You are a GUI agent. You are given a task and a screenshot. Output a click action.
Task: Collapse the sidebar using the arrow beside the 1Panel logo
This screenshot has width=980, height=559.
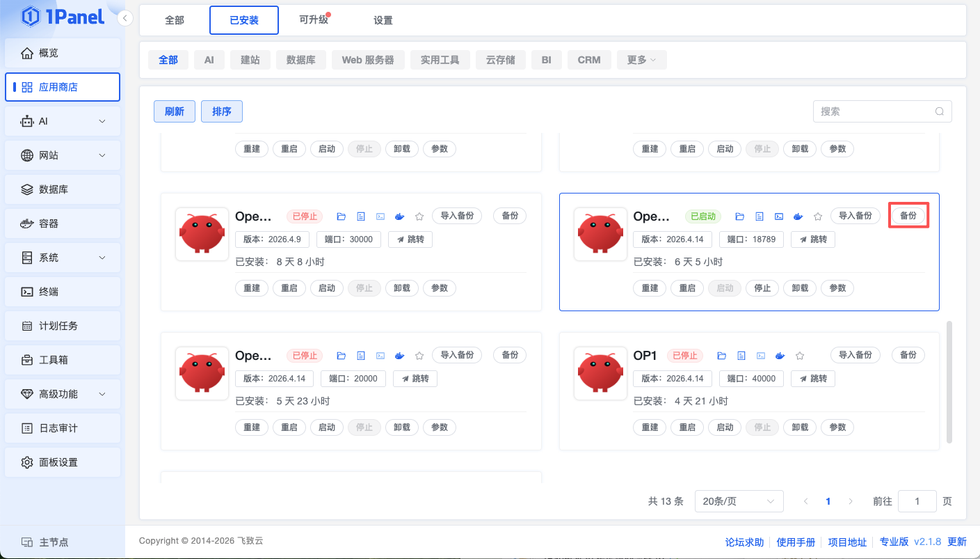tap(124, 18)
